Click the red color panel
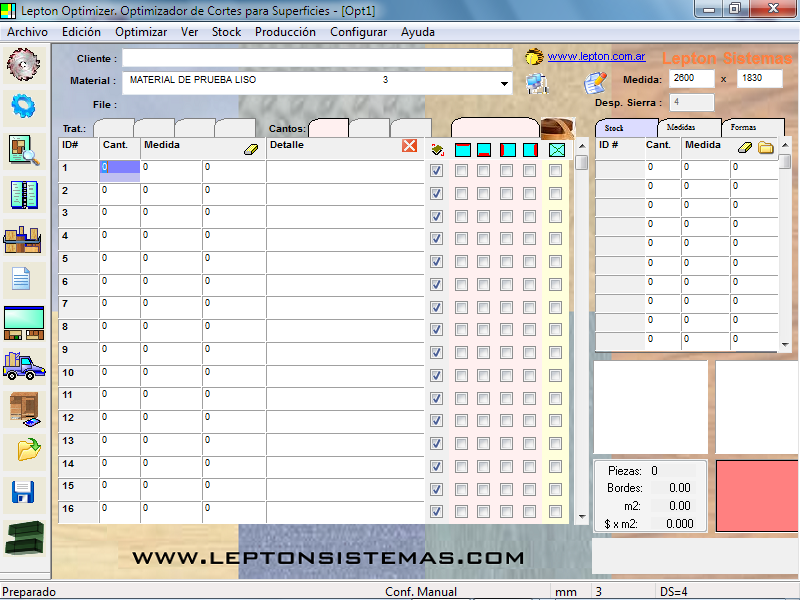Image resolution: width=800 pixels, height=600 pixels. 758,496
